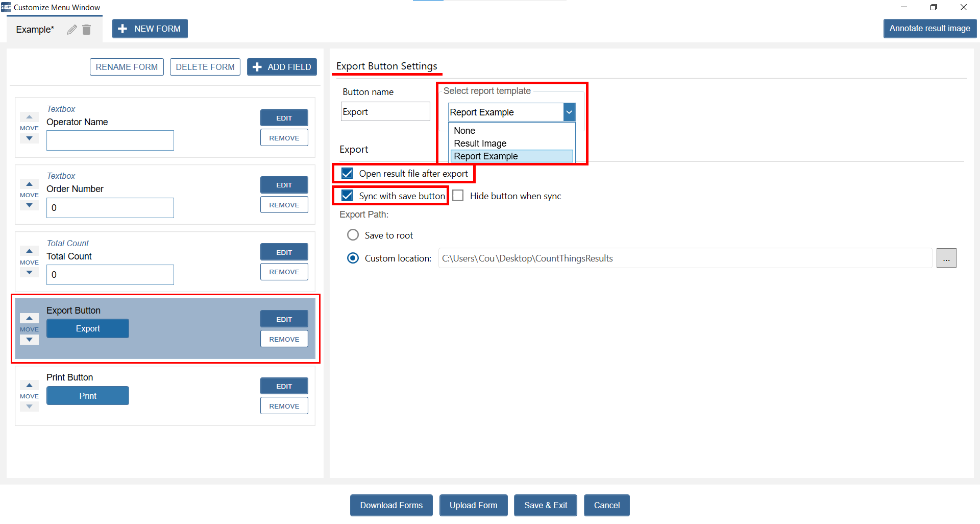Open Annotate result image
Screen dimensions: 980x524
click(x=929, y=29)
